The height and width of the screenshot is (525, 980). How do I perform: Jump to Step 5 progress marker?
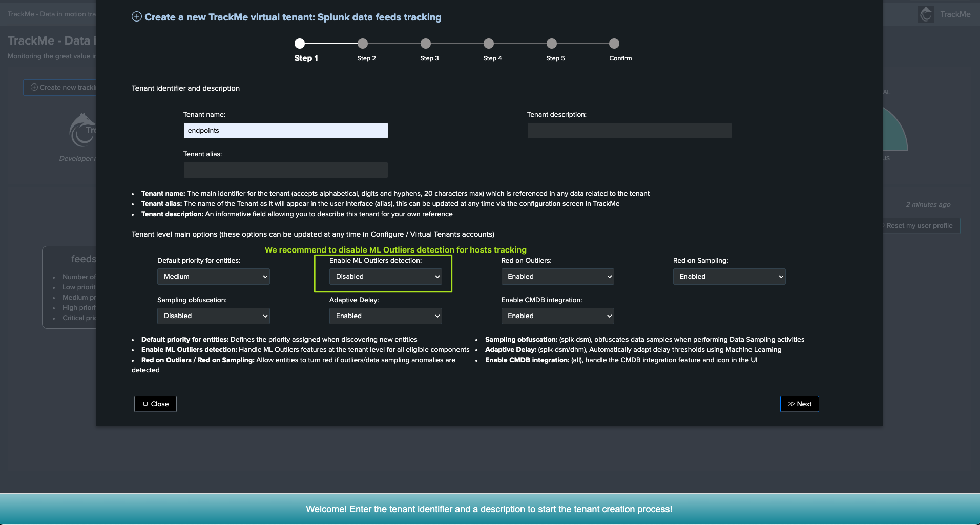tap(552, 44)
